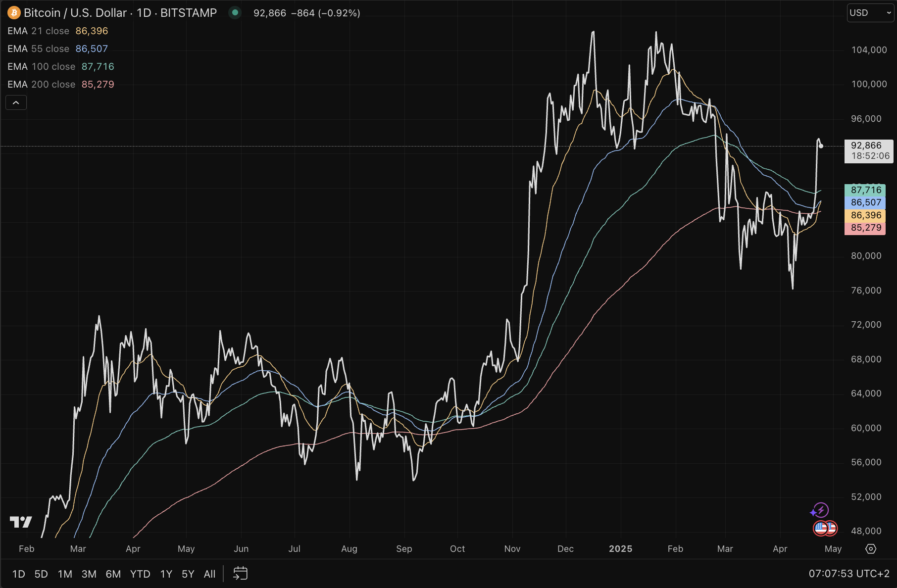The image size is (897, 588).
Task: Click the pink 85,279 EMA price label
Action: tap(865, 228)
